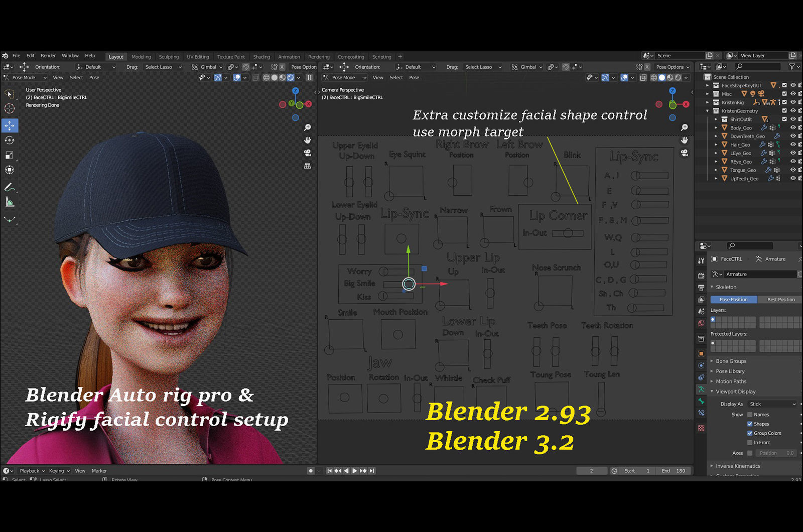Open left viewport Pose Mode dropdown
The height and width of the screenshot is (532, 803).
pos(25,78)
